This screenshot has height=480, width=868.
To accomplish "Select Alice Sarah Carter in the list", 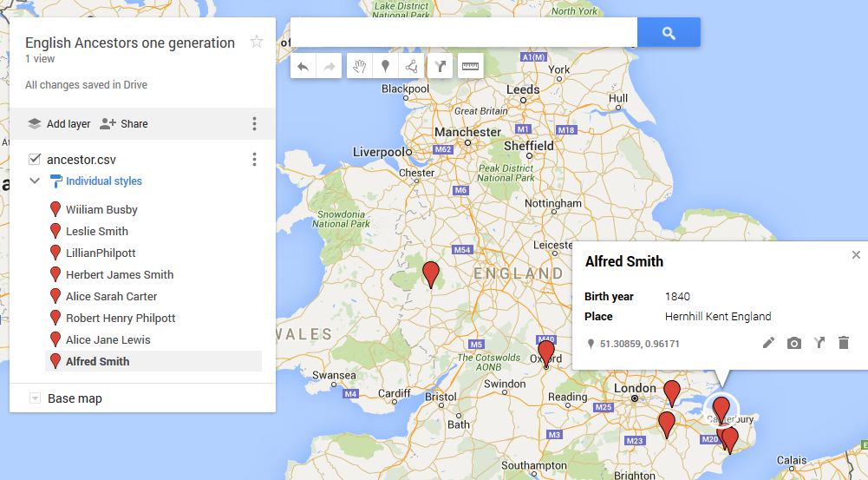I will 111,297.
